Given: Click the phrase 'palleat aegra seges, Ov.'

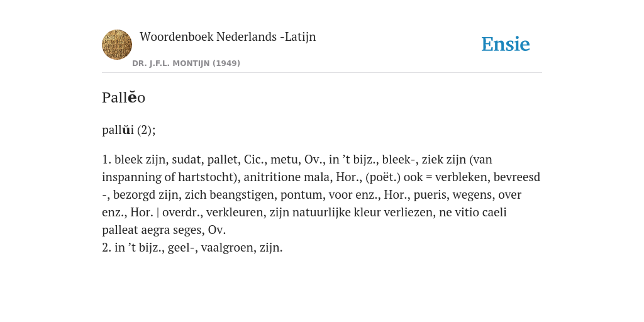Looking at the screenshot, I should pos(164,230).
